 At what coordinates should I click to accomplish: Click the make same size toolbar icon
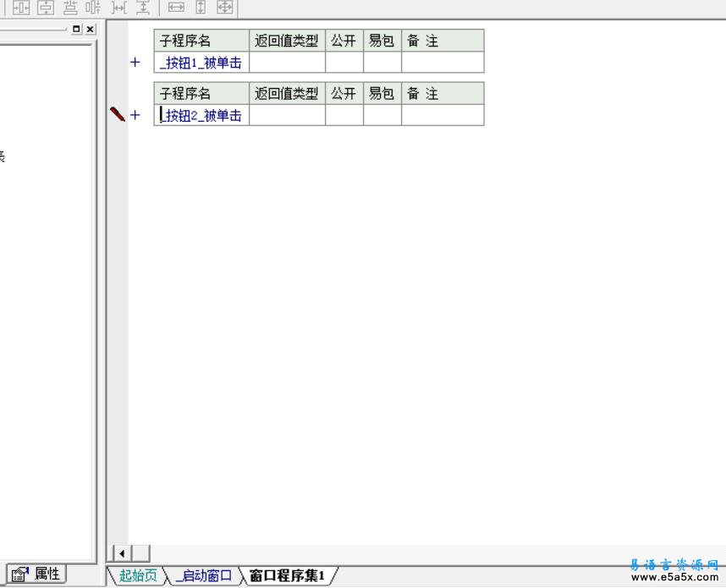coord(224,8)
